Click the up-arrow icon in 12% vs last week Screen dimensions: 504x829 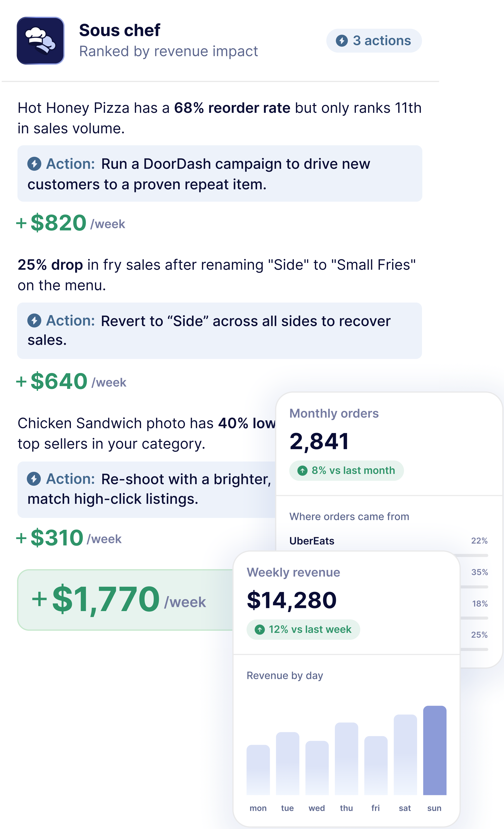coord(259,629)
